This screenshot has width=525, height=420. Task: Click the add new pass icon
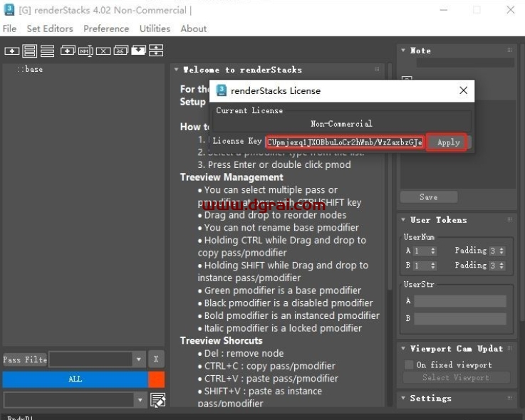(x=11, y=51)
